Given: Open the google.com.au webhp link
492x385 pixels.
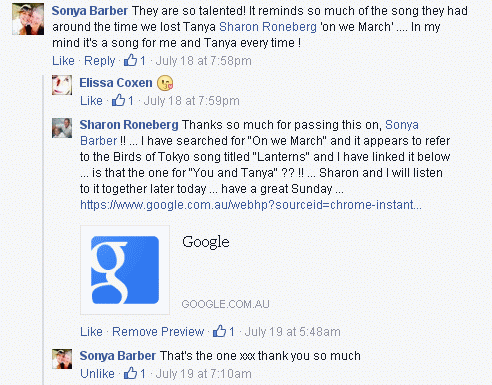Looking at the screenshot, I should coord(251,205).
